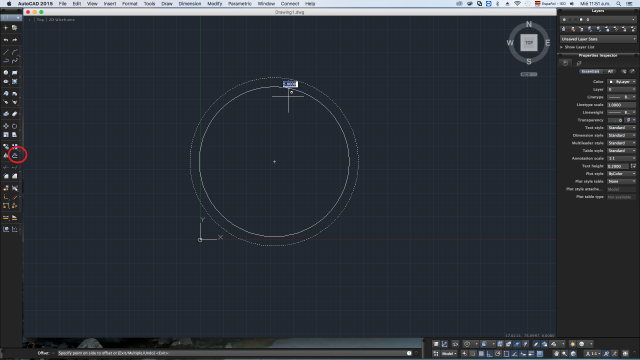The image size is (640, 360).
Task: Click the Open drawing icon beside New
Action: 15,28
